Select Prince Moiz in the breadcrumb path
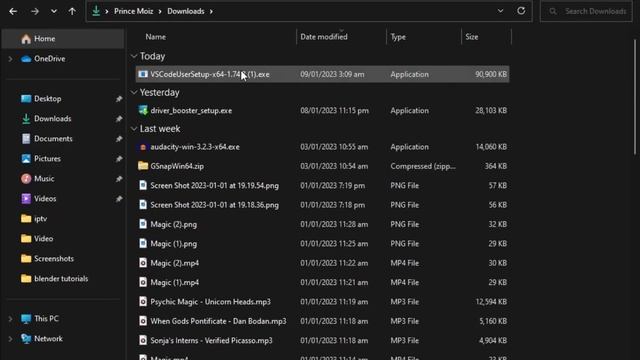This screenshot has width=640, height=360. coord(133,11)
